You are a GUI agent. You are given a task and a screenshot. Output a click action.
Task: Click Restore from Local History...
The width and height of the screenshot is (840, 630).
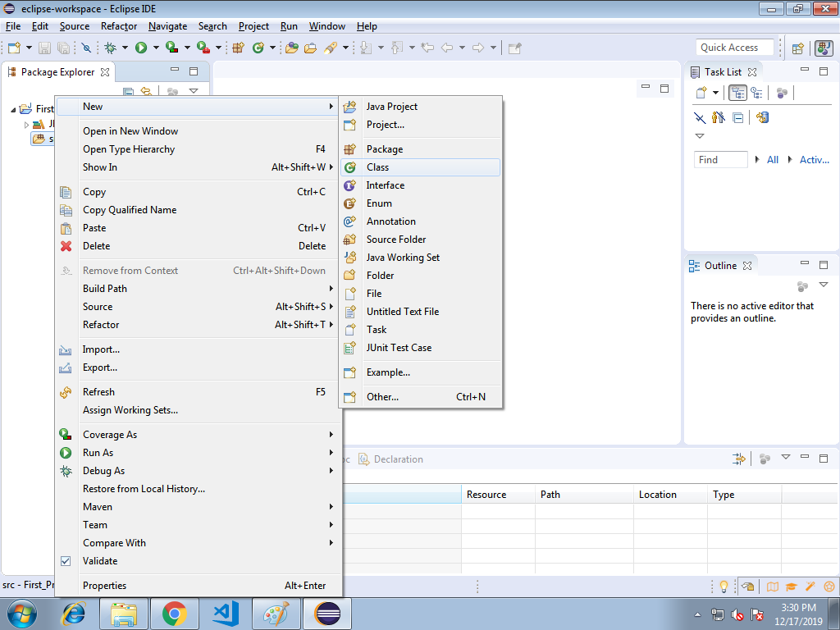[x=199, y=489]
